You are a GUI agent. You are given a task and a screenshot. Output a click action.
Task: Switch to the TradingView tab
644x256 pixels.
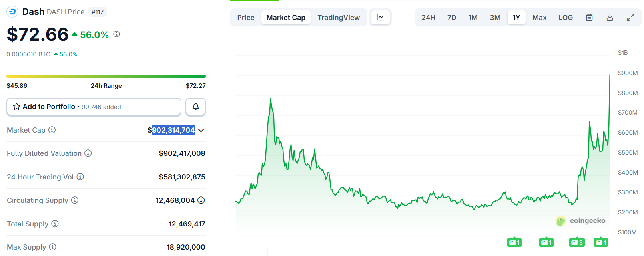click(x=338, y=18)
